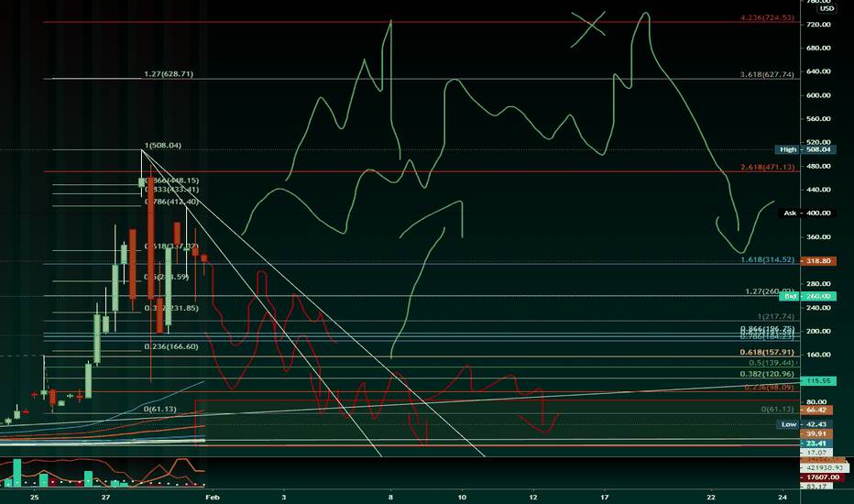
Task: Select the 1(217.74) Fibonacci level label
Action: click(x=775, y=316)
